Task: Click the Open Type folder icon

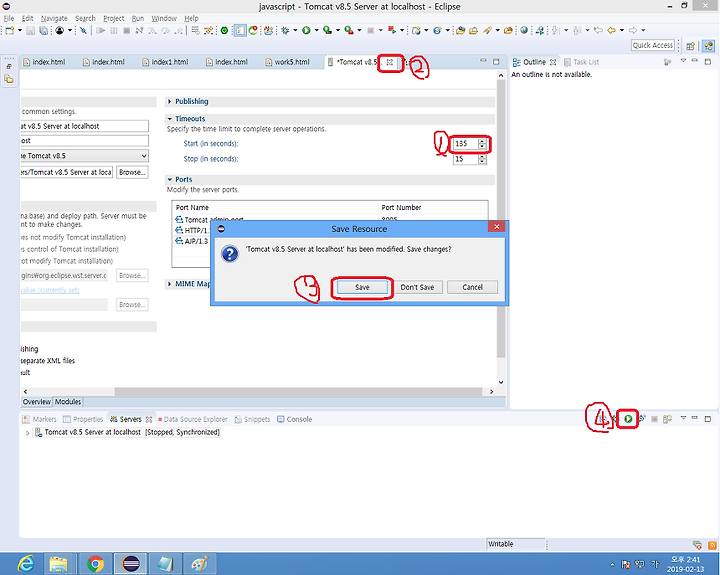Action: (x=461, y=30)
